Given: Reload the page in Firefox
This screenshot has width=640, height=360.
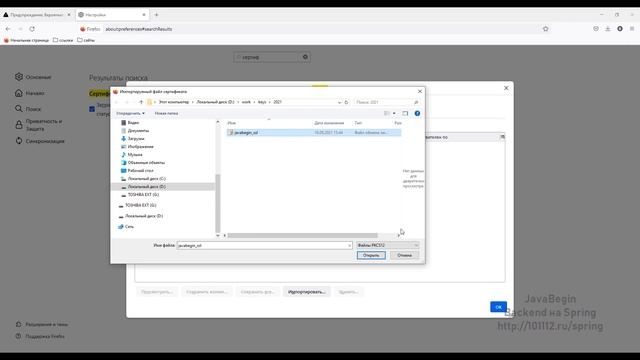Looking at the screenshot, I should (x=32, y=29).
